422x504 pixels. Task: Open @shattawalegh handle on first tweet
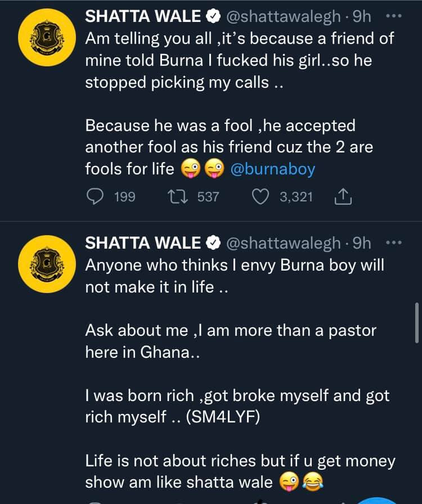(284, 17)
